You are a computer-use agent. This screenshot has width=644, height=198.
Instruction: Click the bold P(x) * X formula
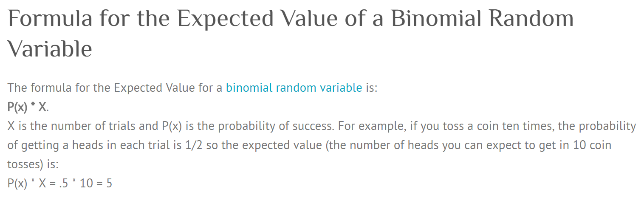tap(28, 107)
